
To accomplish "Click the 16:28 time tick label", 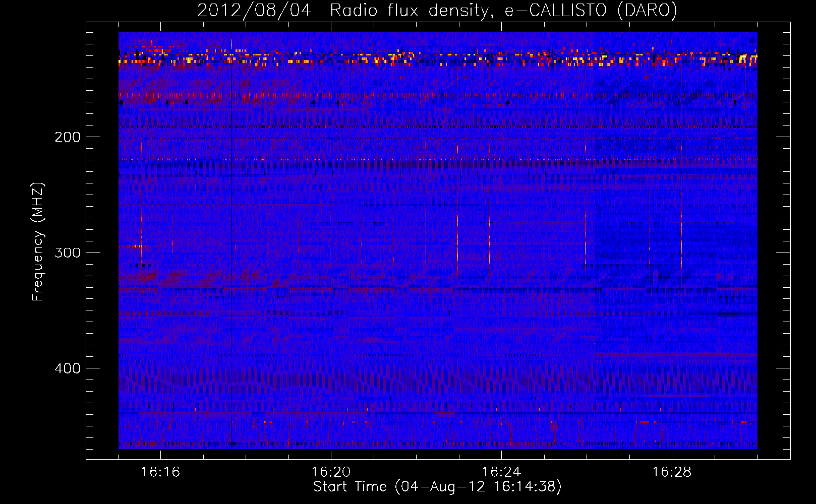I will pyautogui.click(x=672, y=472).
